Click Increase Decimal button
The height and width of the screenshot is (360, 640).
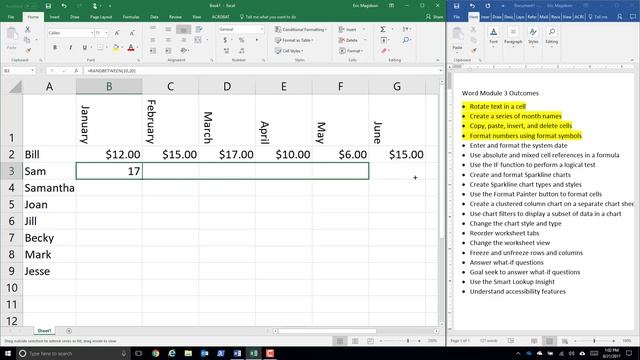[227, 51]
